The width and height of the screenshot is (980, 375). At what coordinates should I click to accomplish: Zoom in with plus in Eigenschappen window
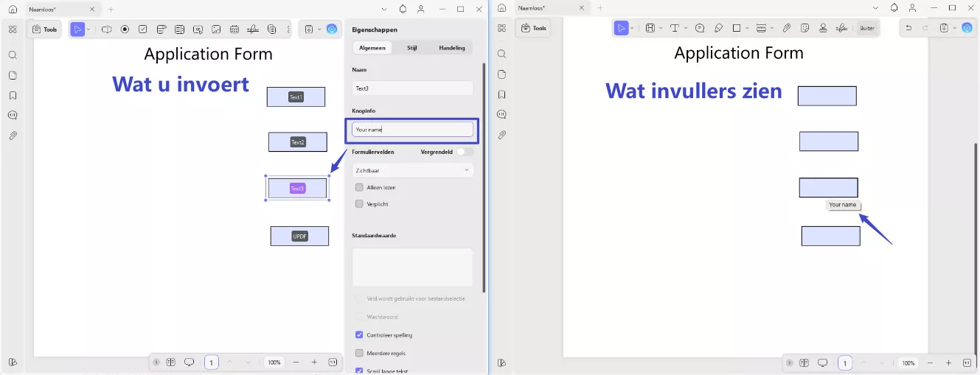pos(314,362)
